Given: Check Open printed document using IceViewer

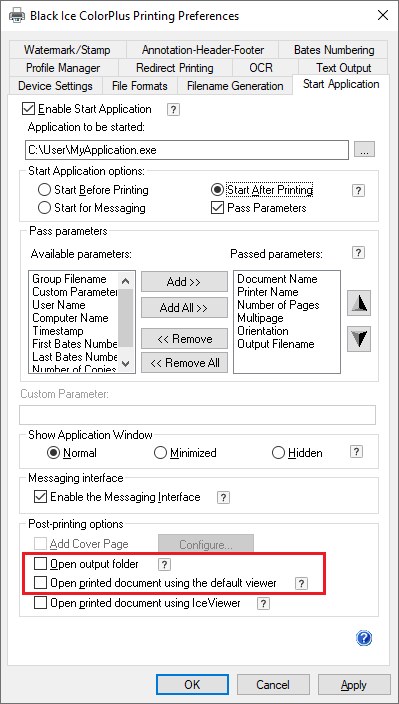Looking at the screenshot, I should 41,603.
